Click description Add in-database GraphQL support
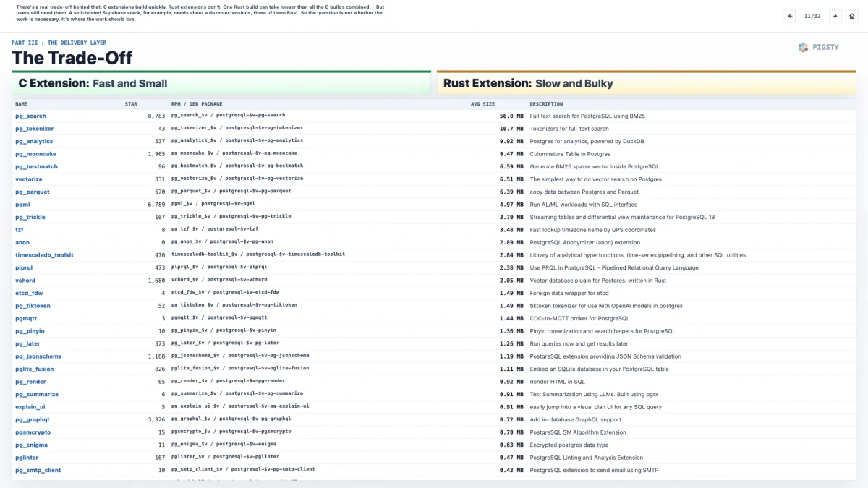This screenshot has height=488, width=868. tap(576, 419)
